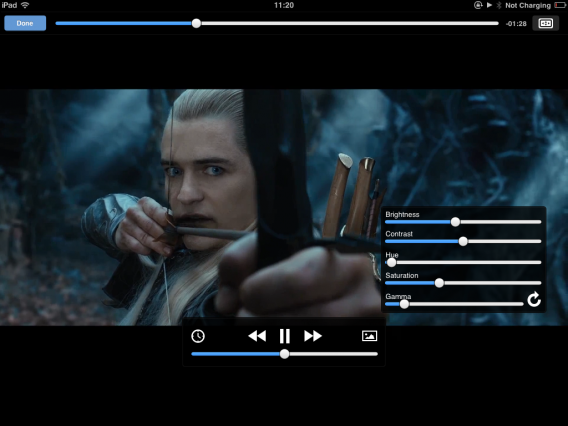Click the Hue label
This screenshot has width=568, height=426.
click(x=392, y=254)
